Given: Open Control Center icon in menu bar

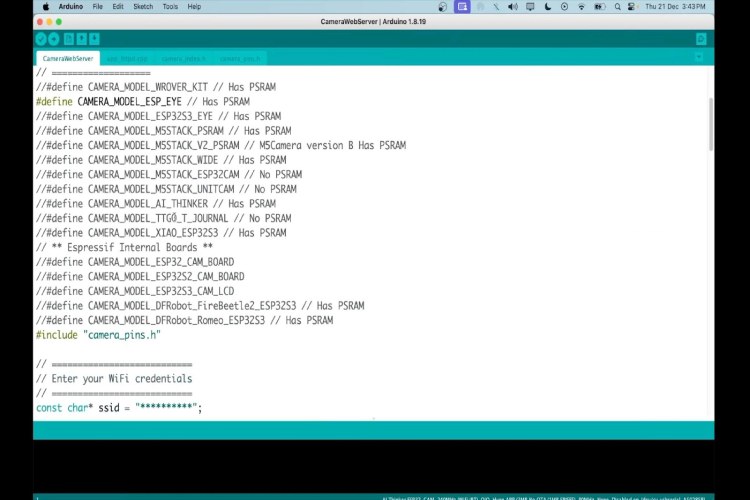Looking at the screenshot, I should click(x=631, y=7).
